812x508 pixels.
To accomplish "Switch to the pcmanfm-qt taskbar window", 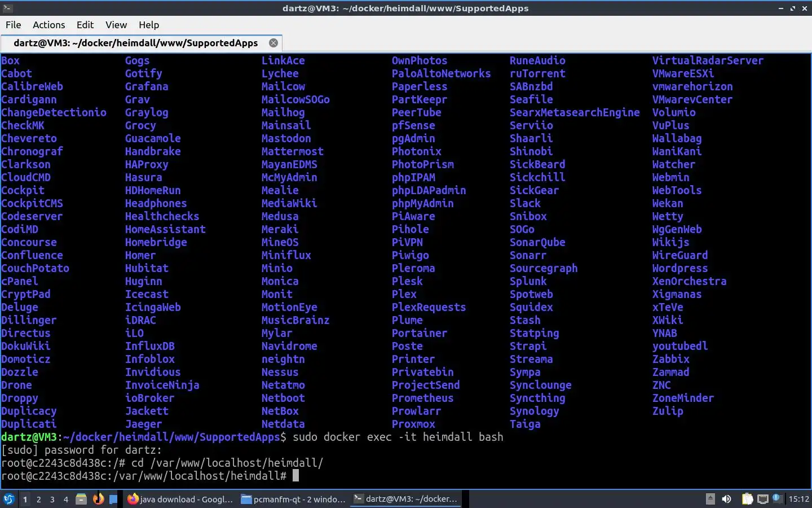I will 293,499.
